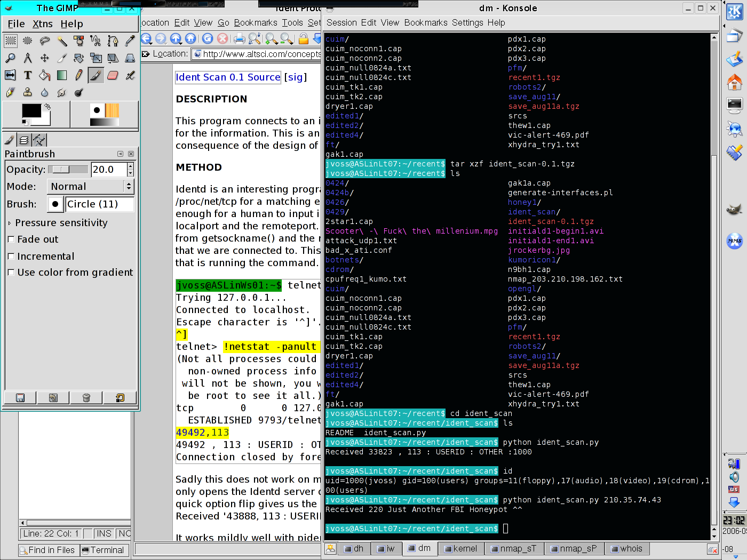Swap foreground and background colors arrow

(x=47, y=107)
